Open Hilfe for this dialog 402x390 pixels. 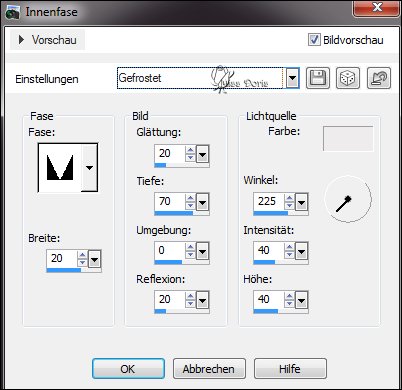290,369
